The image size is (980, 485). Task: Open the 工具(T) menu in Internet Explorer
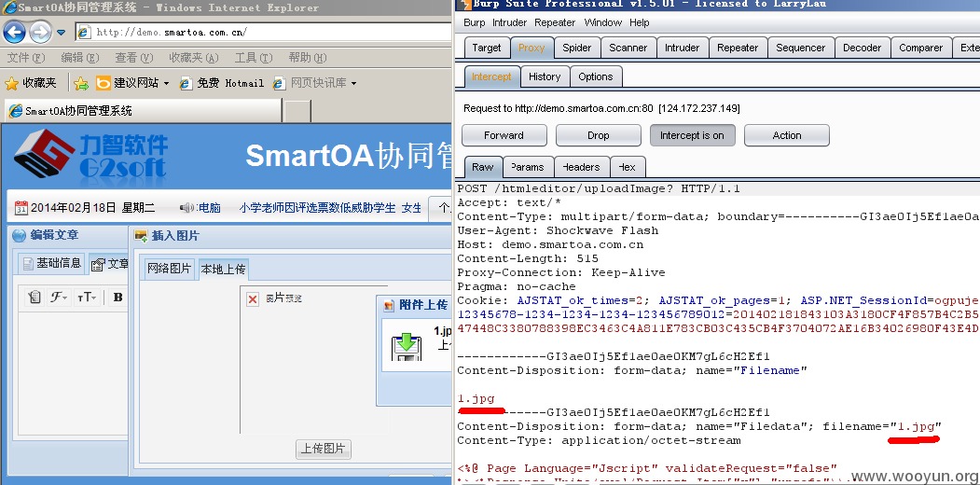pos(253,58)
